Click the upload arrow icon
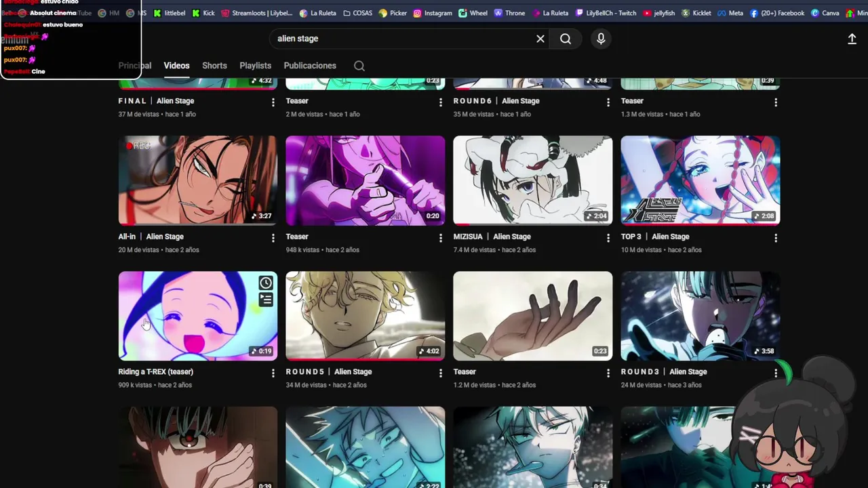868x488 pixels. [x=852, y=39]
